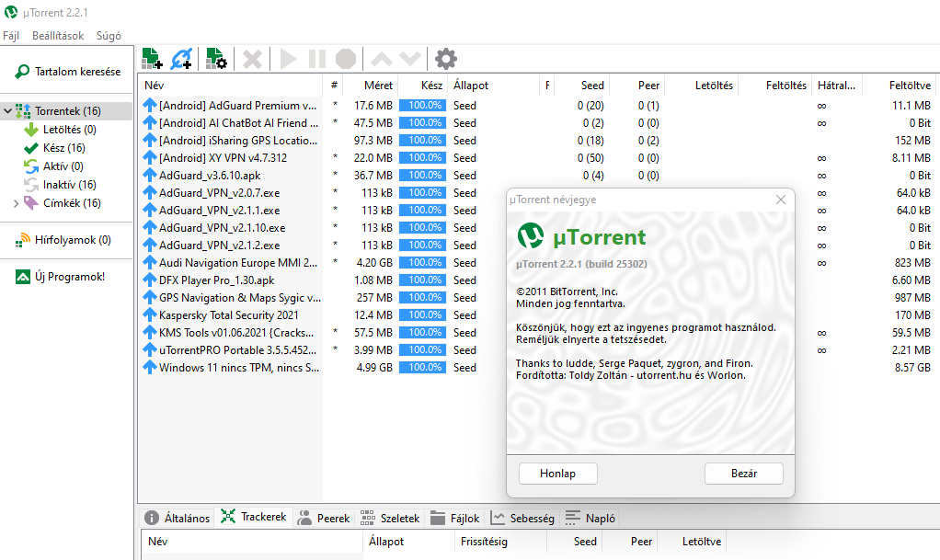Click seed arrow icon of AdGuard_v3.6.10.apk

pos(149,175)
